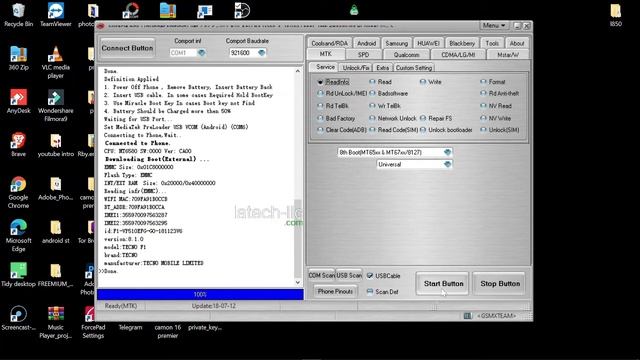Image resolution: width=640 pixels, height=360 pixels.
Task: Select the small green desktop icon
Action: tap(354, 10)
